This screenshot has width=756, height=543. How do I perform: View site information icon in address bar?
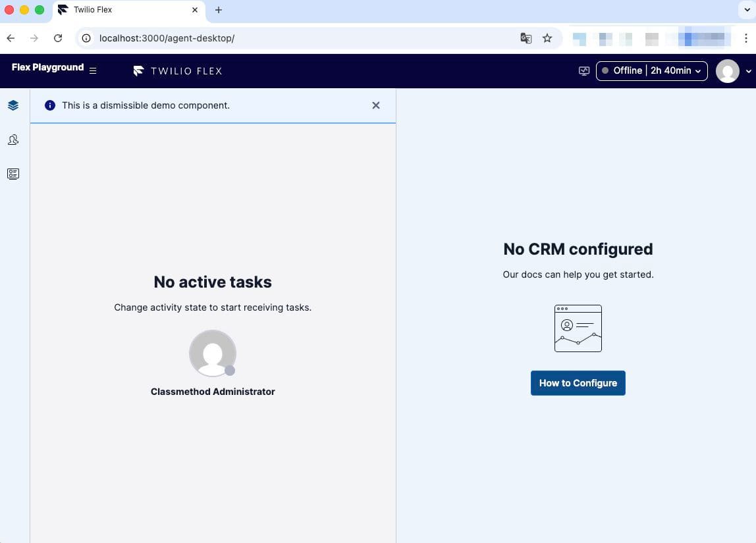pos(86,38)
